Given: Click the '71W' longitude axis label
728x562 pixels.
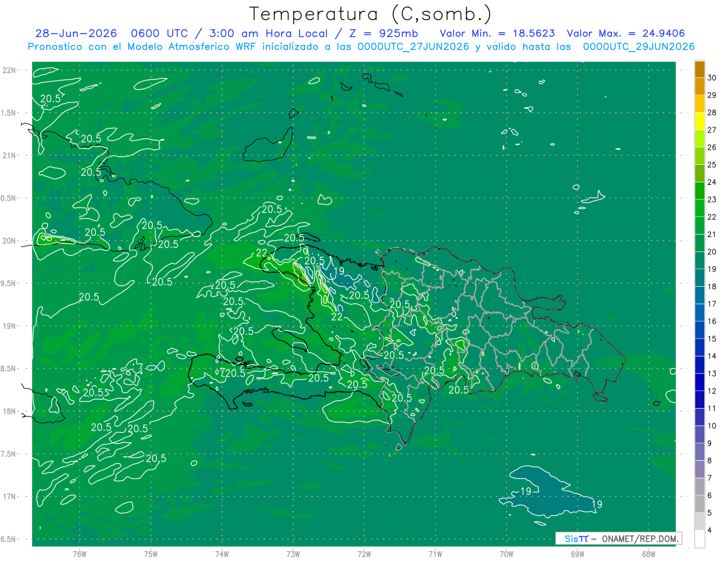Looking at the screenshot, I should 435,554.
